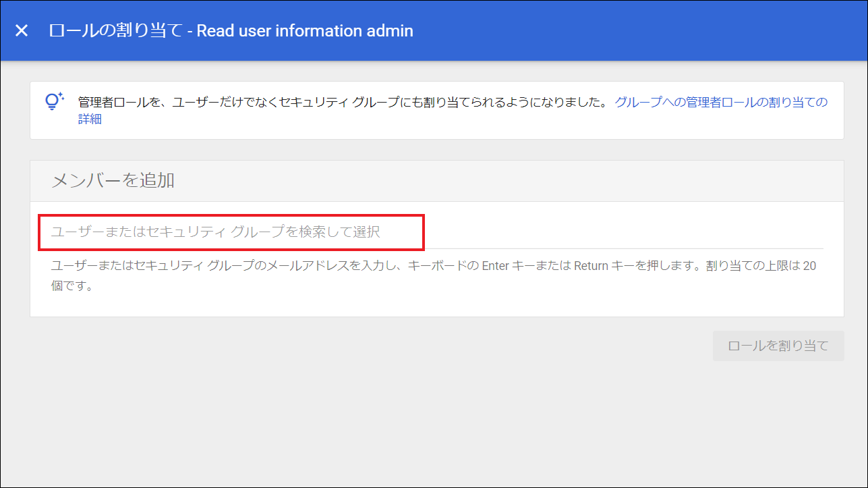Click the blue header bar's empty right side
868x488 pixels.
pyautogui.click(x=641, y=30)
